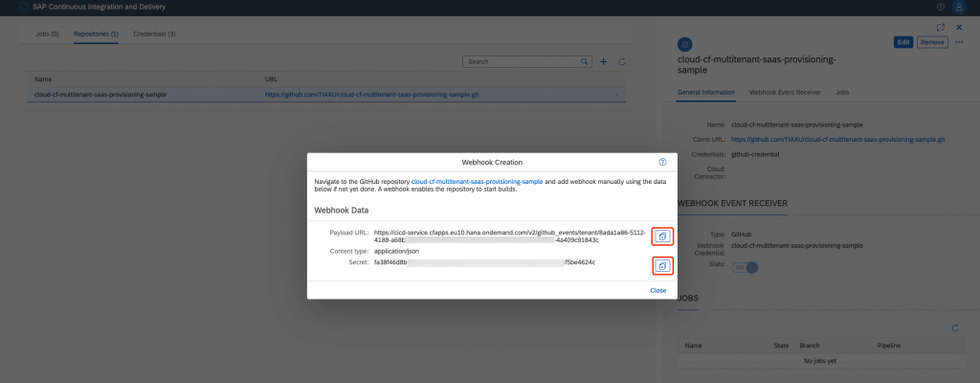Open the user profile avatar
The width and height of the screenshot is (980, 383).
[x=958, y=7]
